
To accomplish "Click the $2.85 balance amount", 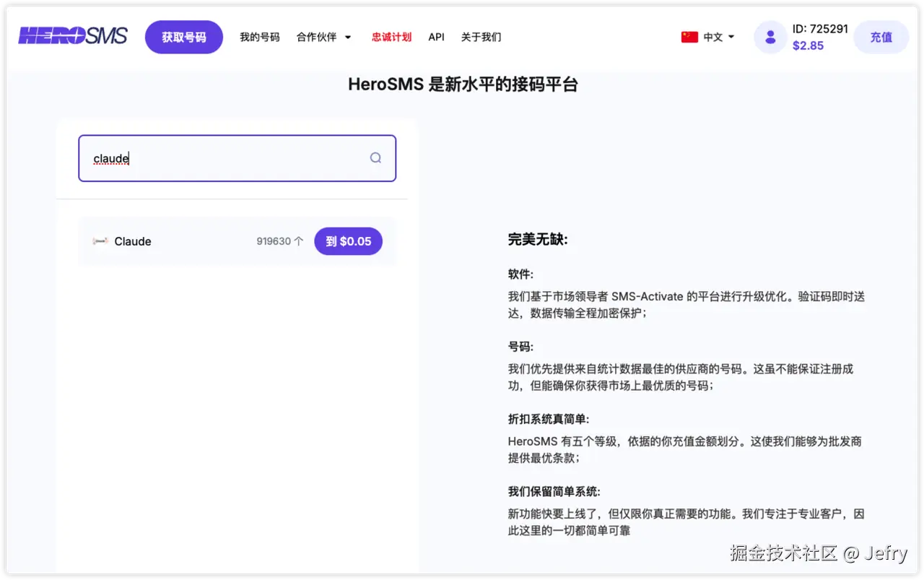I will coord(808,46).
